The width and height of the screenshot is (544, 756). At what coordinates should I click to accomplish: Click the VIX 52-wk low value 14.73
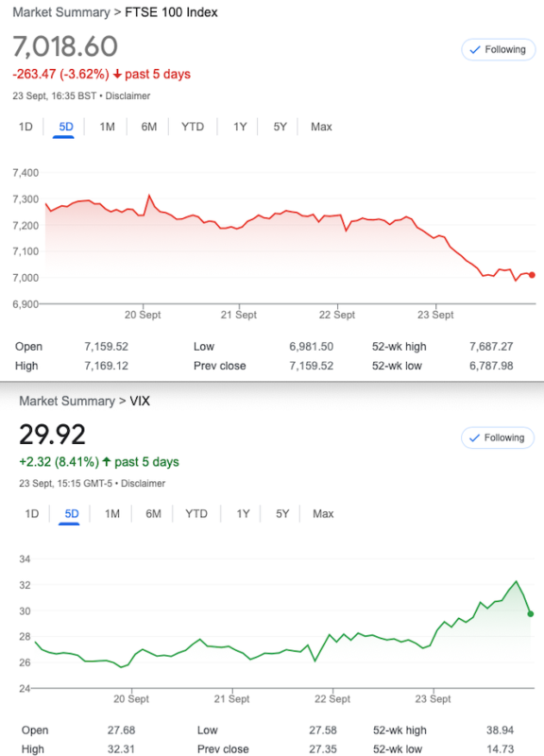click(x=501, y=749)
